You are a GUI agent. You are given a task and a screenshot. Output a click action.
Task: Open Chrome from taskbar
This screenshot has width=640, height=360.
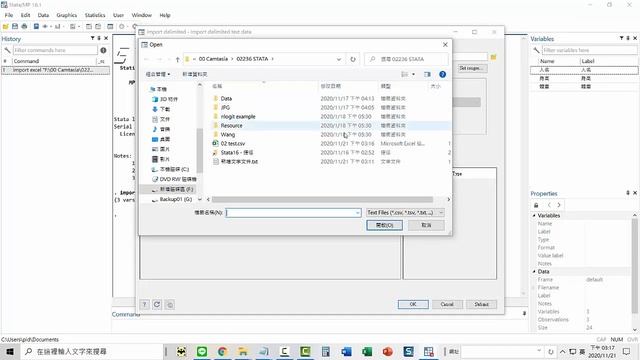[222, 351]
